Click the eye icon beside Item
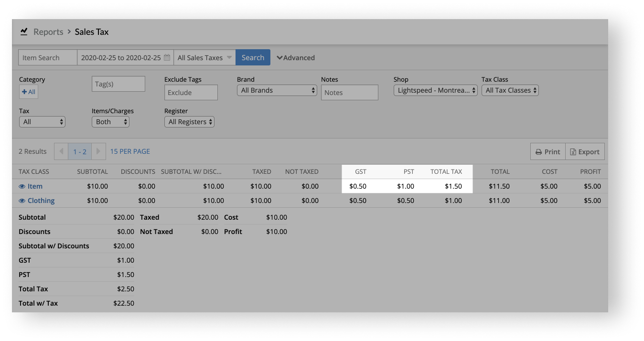This screenshot has height=341, width=644. click(x=21, y=186)
